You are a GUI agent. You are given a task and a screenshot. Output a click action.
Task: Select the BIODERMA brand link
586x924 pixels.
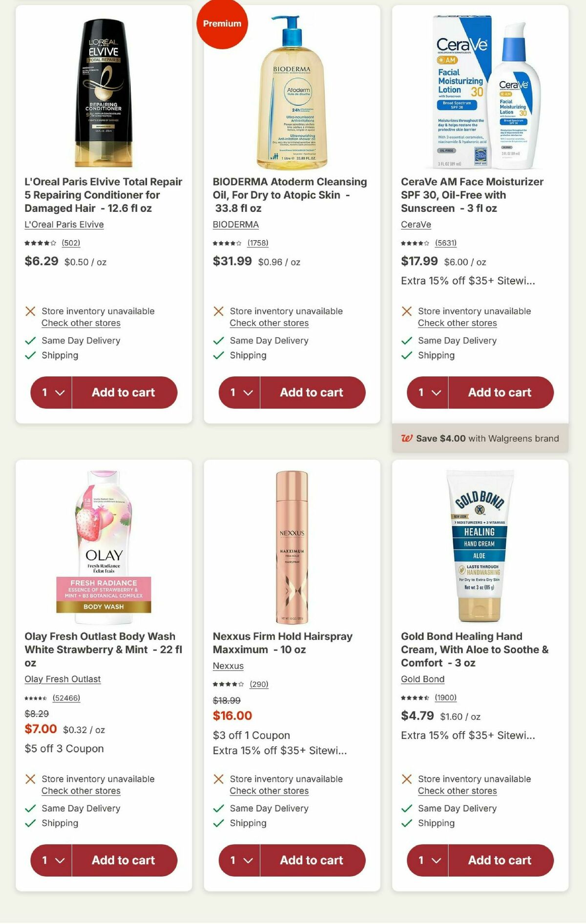(x=235, y=225)
